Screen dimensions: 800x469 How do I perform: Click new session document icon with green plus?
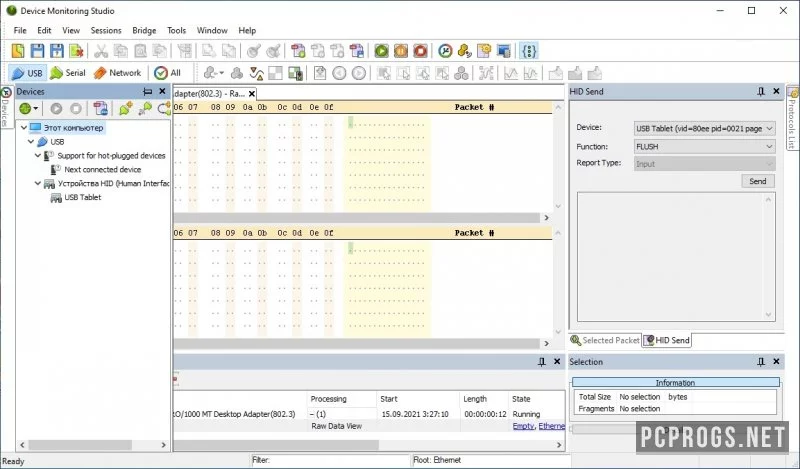pos(298,51)
